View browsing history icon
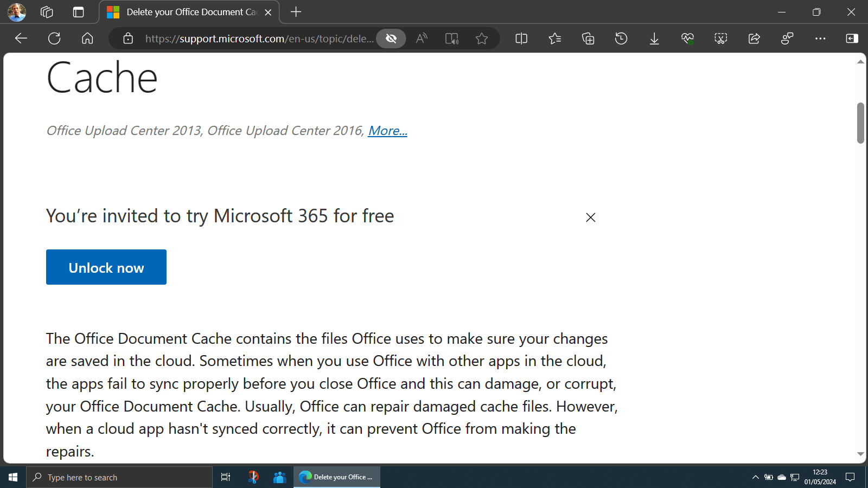868x488 pixels. click(x=621, y=38)
